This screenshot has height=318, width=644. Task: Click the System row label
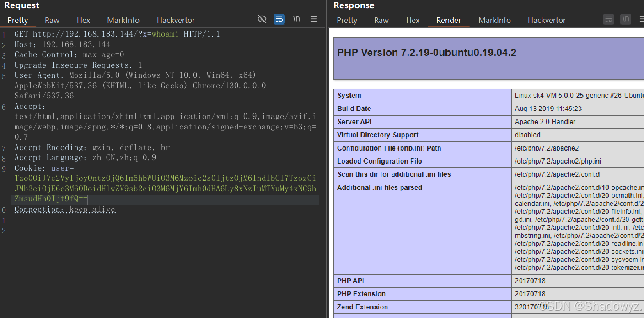(349, 95)
